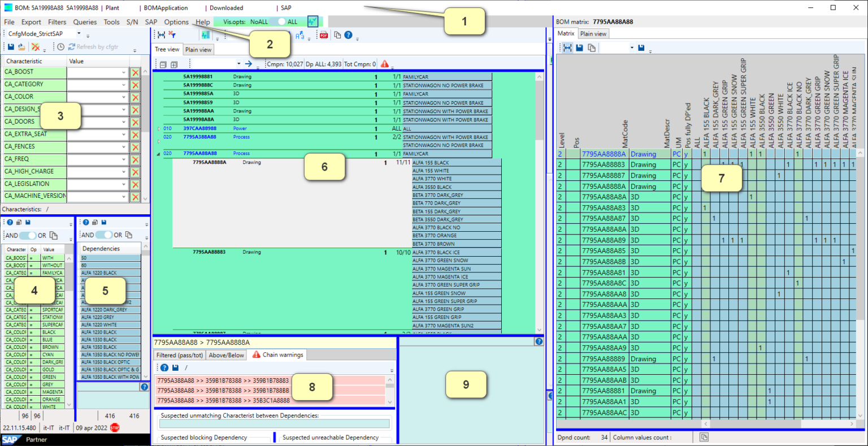
Task: Click the 7795A388A88 Process link
Action: (199, 137)
